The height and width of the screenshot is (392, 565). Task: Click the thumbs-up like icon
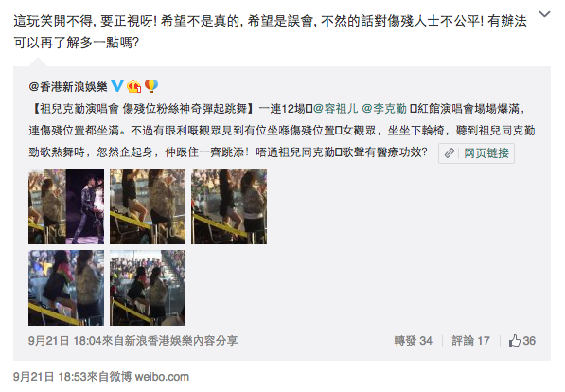(x=515, y=341)
